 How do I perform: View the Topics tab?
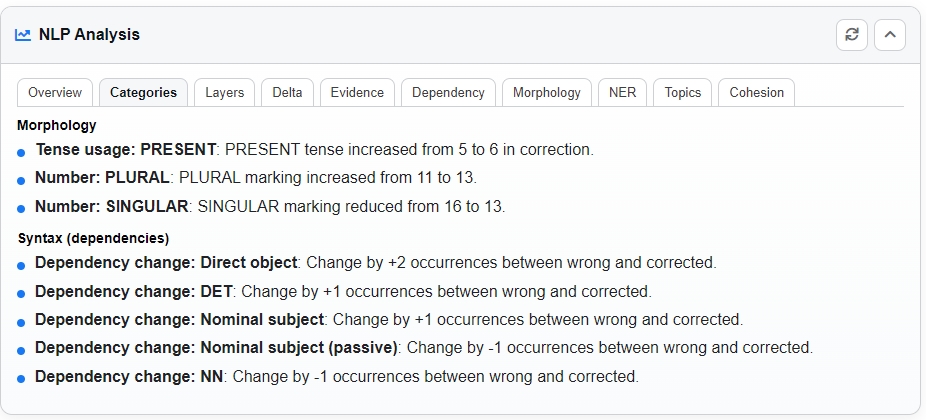click(683, 92)
